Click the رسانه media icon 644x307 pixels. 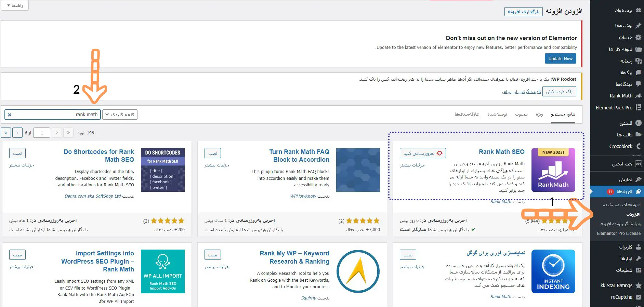pos(638,61)
